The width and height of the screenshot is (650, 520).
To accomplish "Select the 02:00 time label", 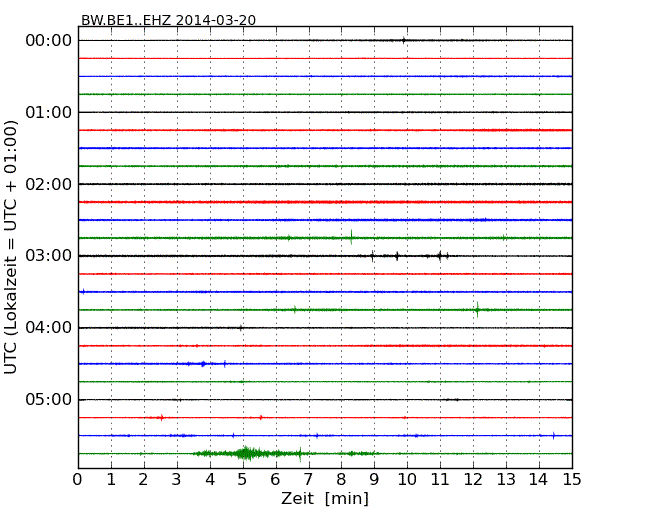I will (49, 184).
